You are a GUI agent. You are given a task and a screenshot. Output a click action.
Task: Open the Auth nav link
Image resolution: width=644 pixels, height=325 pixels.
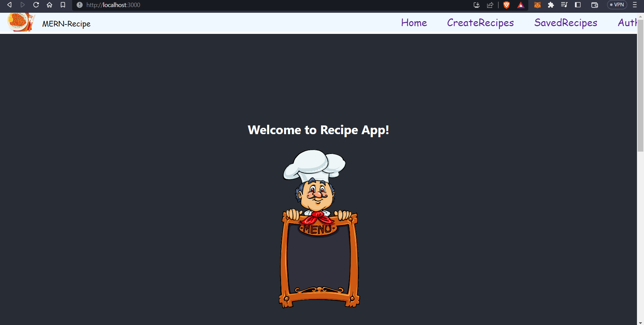627,23
